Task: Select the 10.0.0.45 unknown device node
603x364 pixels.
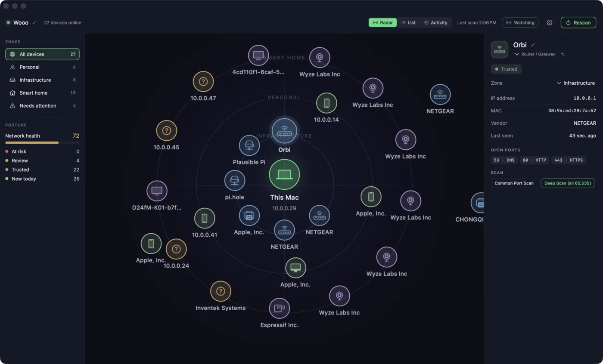Action: (x=166, y=131)
